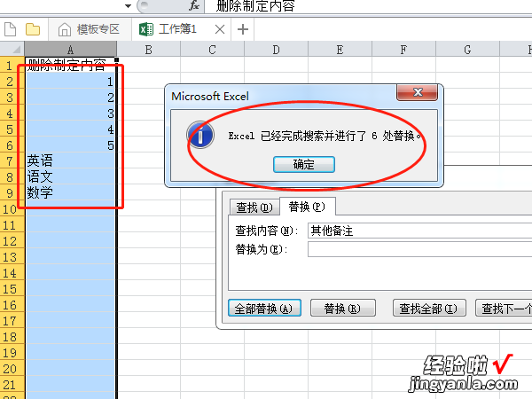Select the column B header
The width and height of the screenshot is (532, 399).
(149, 50)
